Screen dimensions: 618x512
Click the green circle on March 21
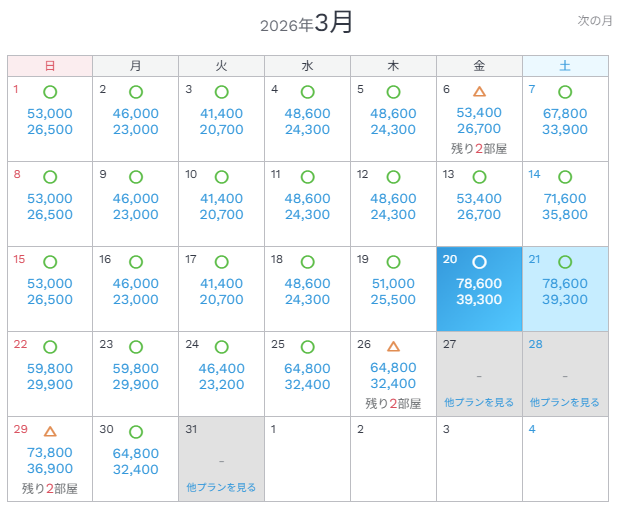coord(565,261)
